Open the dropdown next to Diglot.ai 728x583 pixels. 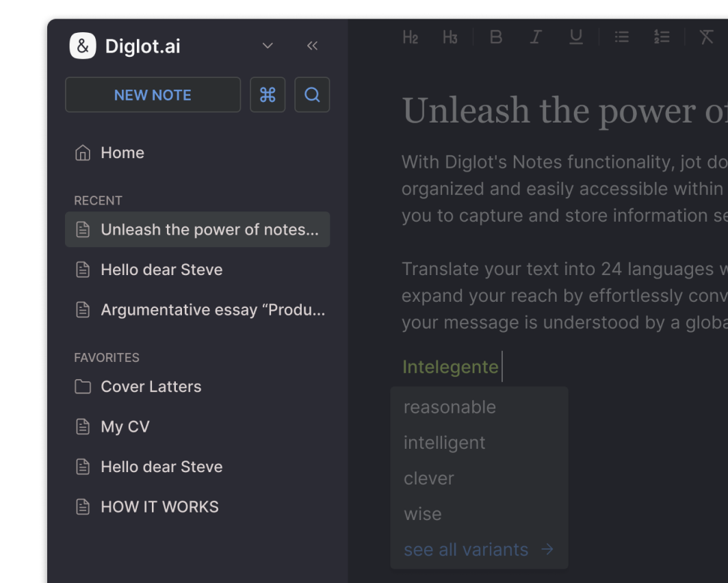click(267, 45)
